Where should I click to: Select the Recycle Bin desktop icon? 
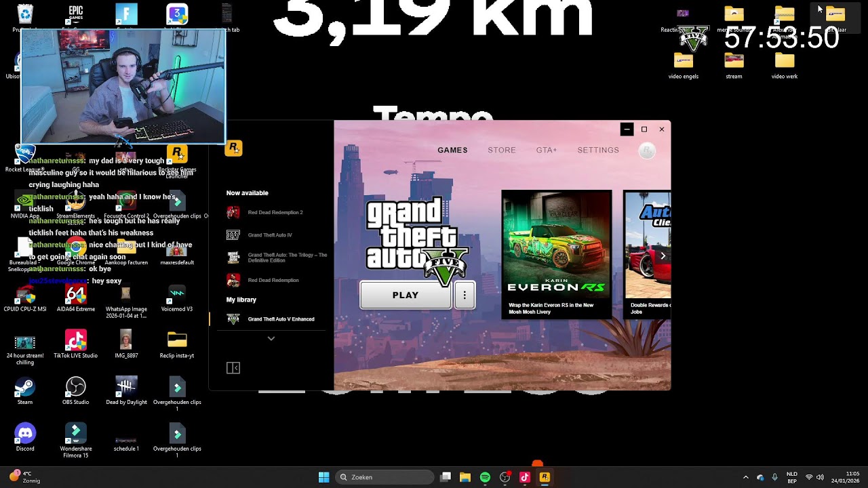pos(25,16)
